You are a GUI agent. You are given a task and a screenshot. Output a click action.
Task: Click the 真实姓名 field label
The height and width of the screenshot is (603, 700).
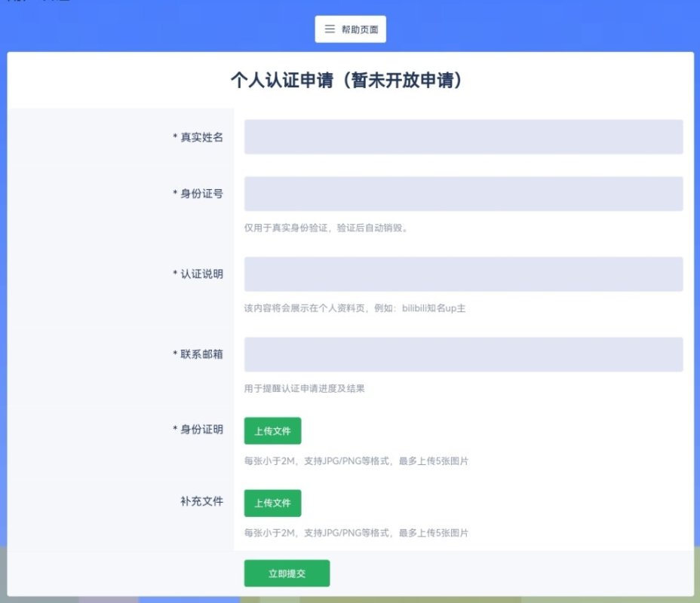pyautogui.click(x=198, y=137)
